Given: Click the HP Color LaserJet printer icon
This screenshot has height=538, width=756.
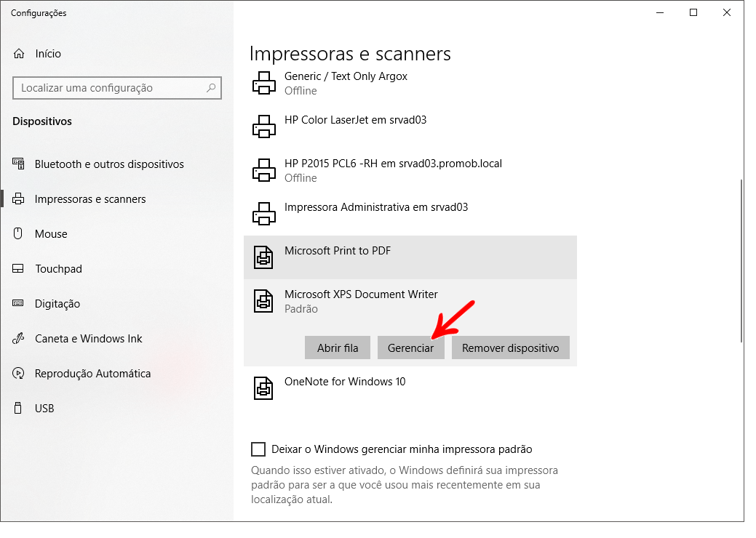Looking at the screenshot, I should 263,127.
